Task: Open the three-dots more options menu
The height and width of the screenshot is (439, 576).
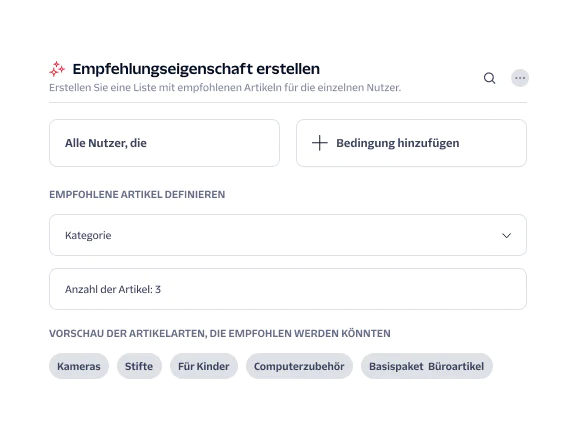Action: pos(520,78)
